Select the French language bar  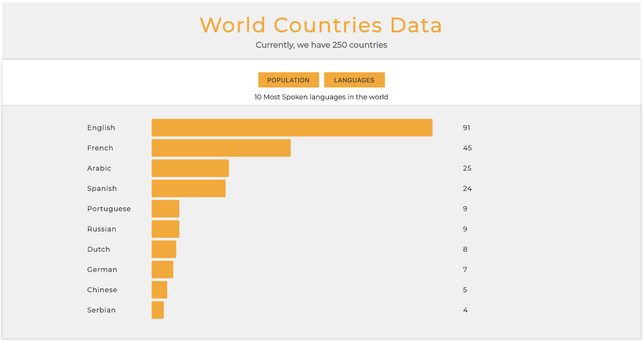[221, 148]
